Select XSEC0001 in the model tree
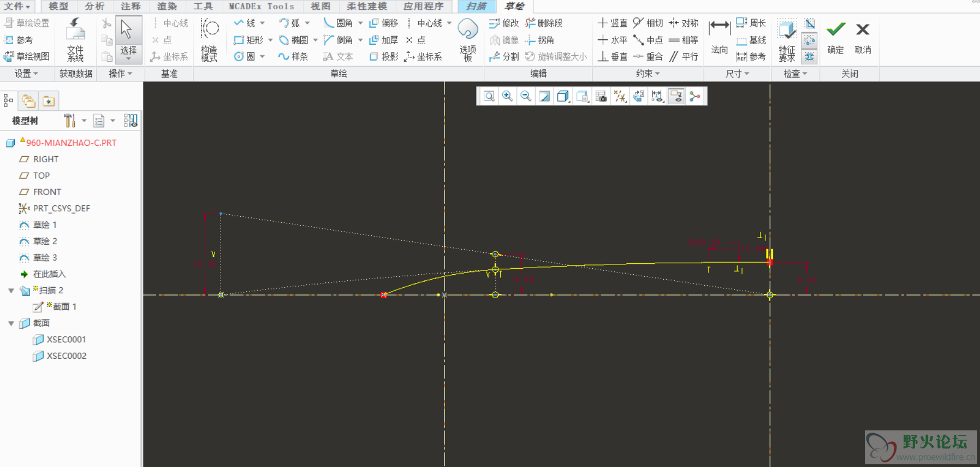 pos(59,340)
